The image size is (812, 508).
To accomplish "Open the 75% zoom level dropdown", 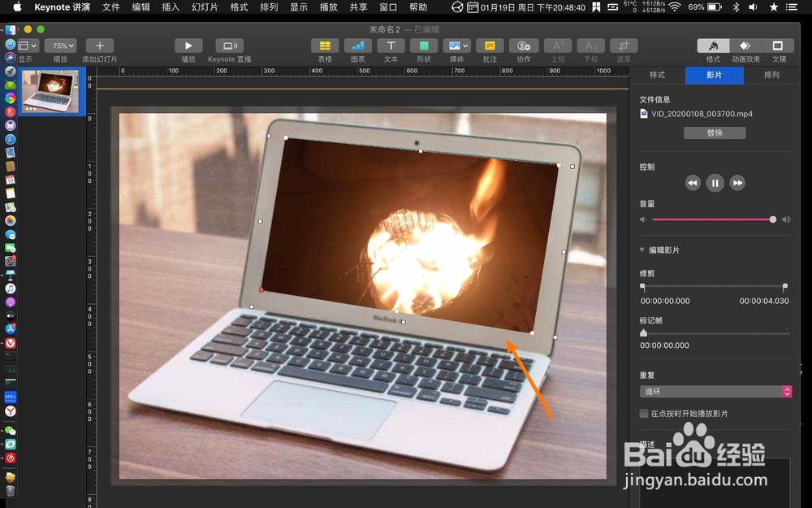I will coord(61,46).
